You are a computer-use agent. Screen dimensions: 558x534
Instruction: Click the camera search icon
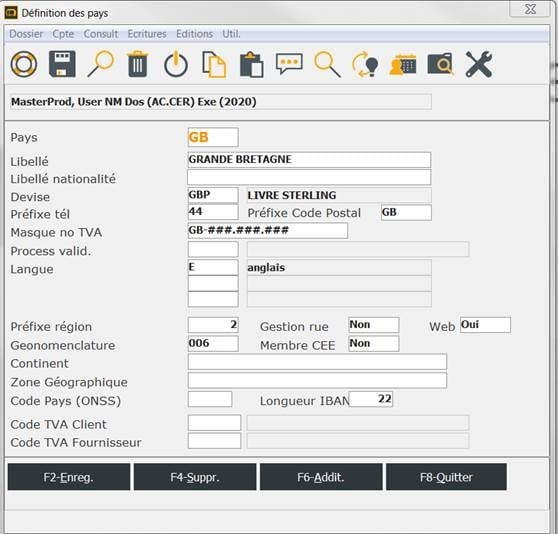pos(441,64)
